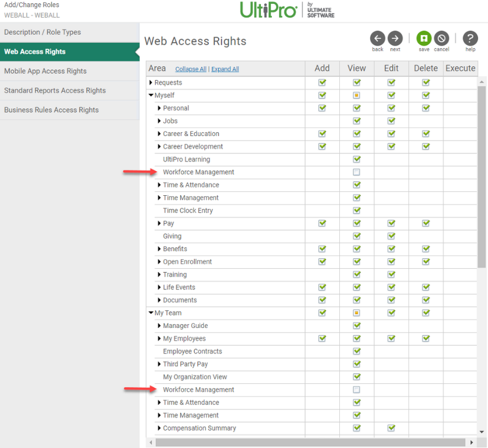Click the Collapse All link
Image resolution: width=488 pixels, height=448 pixels.
tap(191, 69)
